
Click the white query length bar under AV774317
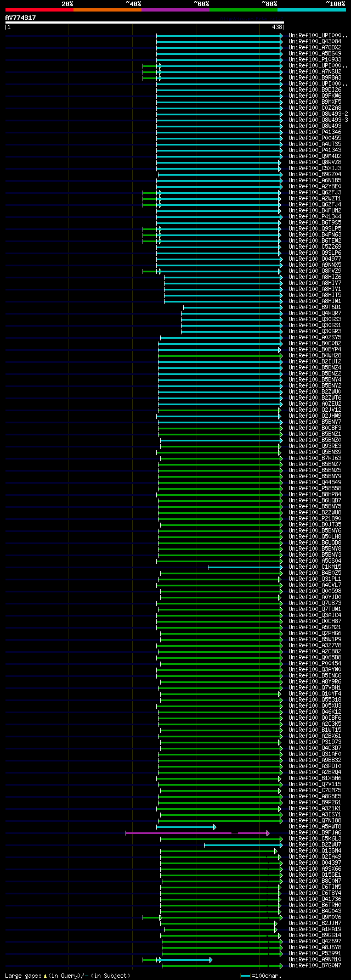coord(144,23)
